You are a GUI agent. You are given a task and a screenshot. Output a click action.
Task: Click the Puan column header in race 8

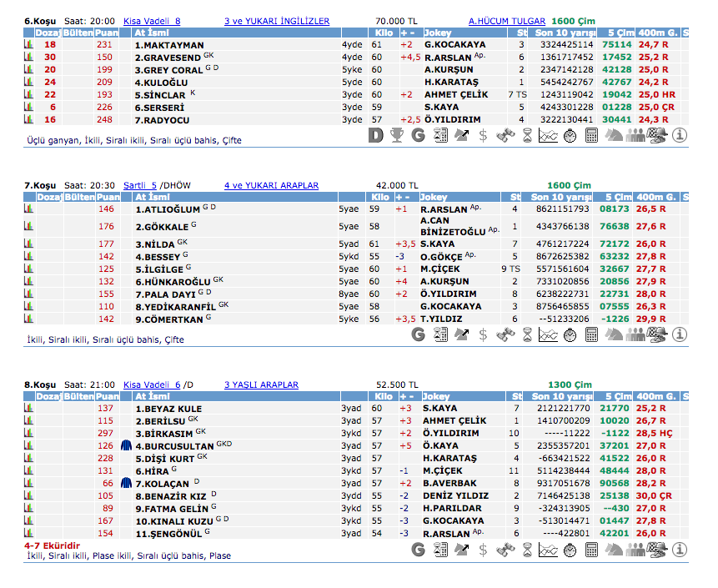106,397
